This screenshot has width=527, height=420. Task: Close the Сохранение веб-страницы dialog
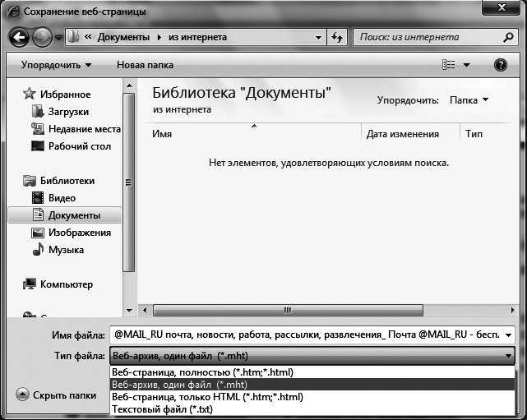pos(502,7)
